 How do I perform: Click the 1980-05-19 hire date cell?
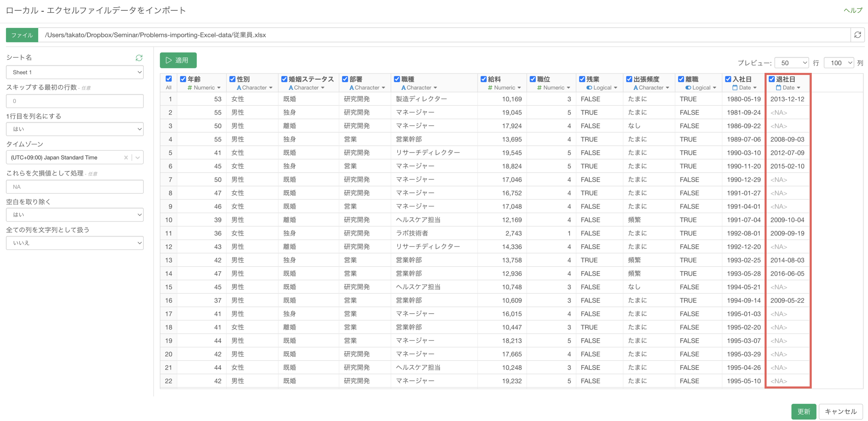(x=743, y=99)
